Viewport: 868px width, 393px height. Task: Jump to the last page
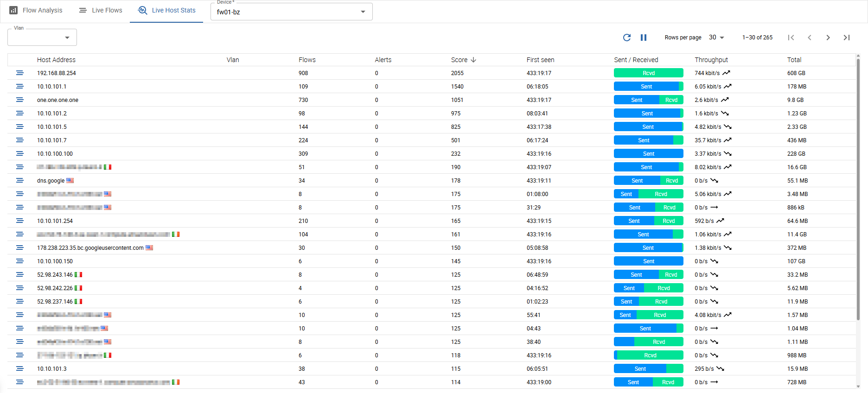[847, 38]
